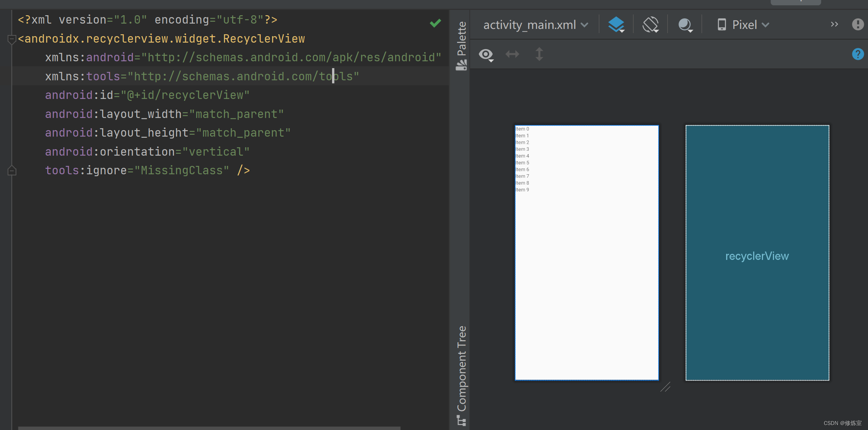
Task: Expand the overflow chevron next to Pixel
Action: pyautogui.click(x=834, y=24)
